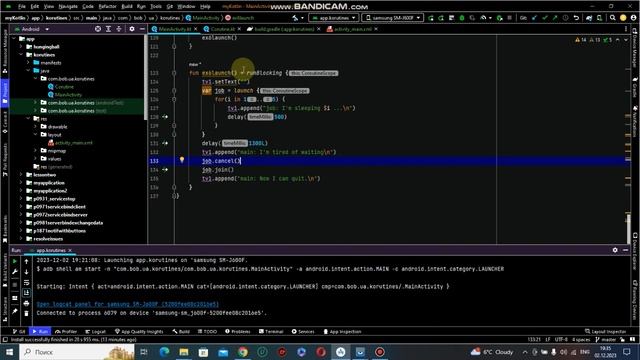Click the Git rollback undo icon

[x=576, y=18]
